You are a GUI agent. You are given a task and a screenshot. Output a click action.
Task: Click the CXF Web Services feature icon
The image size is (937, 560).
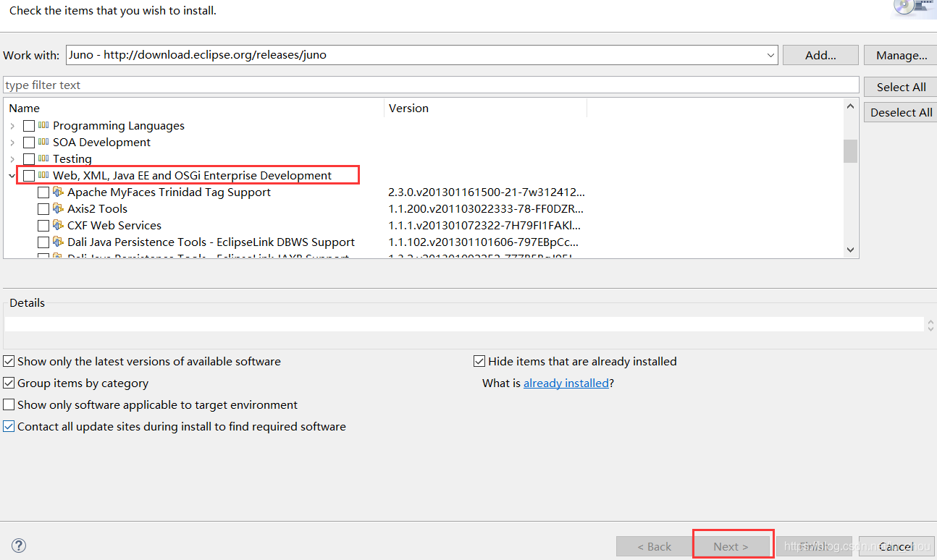coord(59,225)
